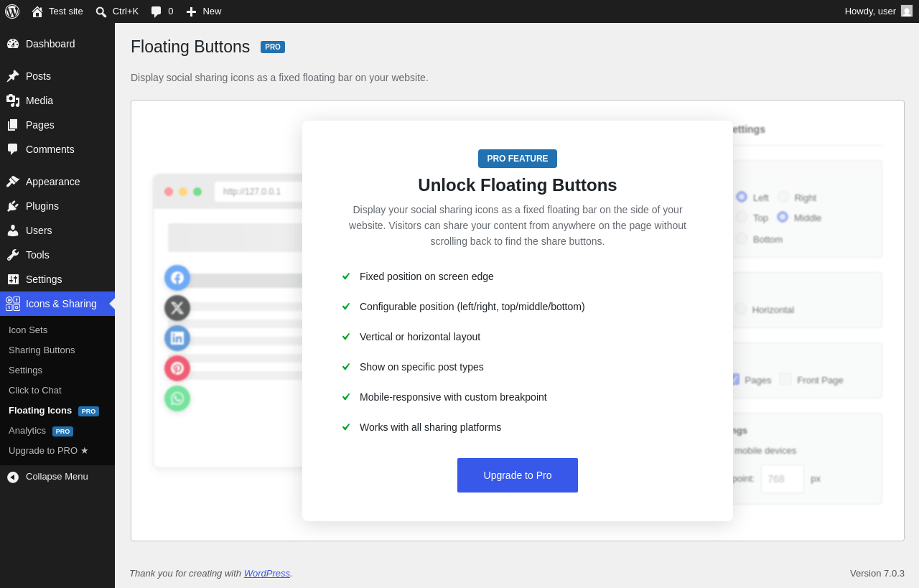The image size is (919, 588).
Task: Select the Left position radio button
Action: click(742, 197)
